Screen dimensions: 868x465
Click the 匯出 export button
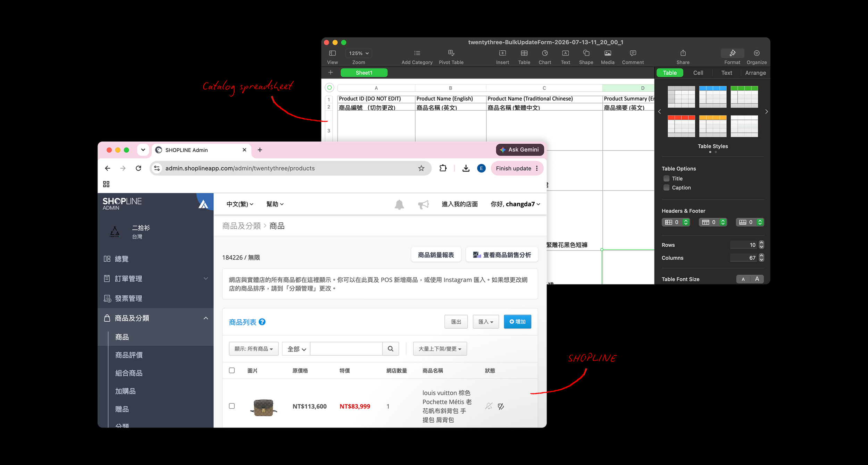(x=456, y=322)
